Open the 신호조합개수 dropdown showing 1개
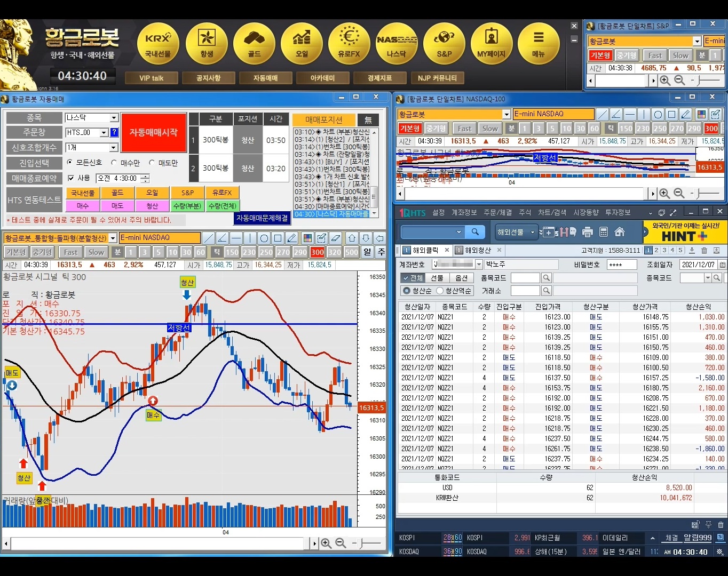 [x=114, y=148]
